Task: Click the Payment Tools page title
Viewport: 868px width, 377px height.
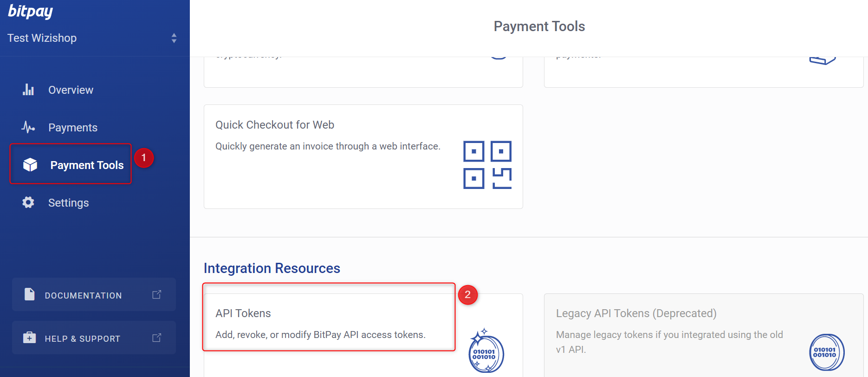Action: pos(539,26)
